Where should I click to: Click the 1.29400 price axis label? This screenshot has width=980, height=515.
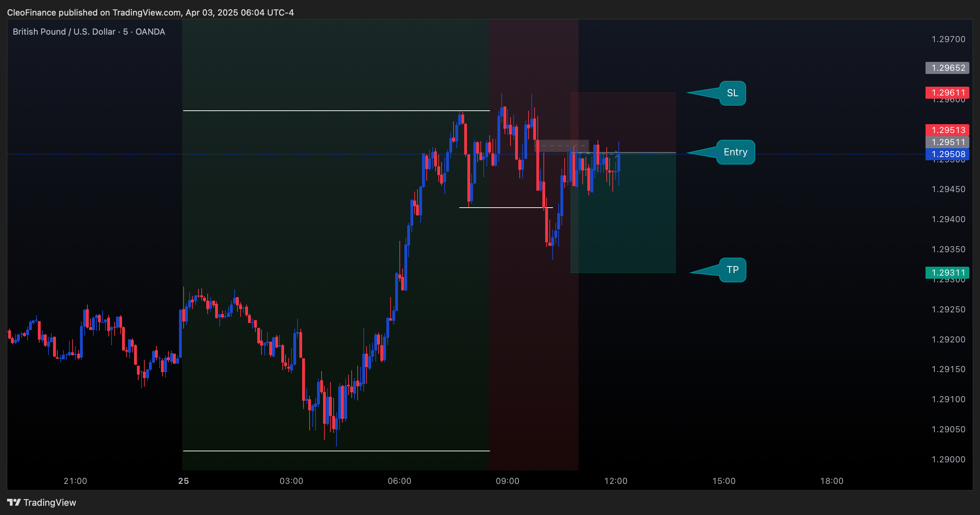948,219
